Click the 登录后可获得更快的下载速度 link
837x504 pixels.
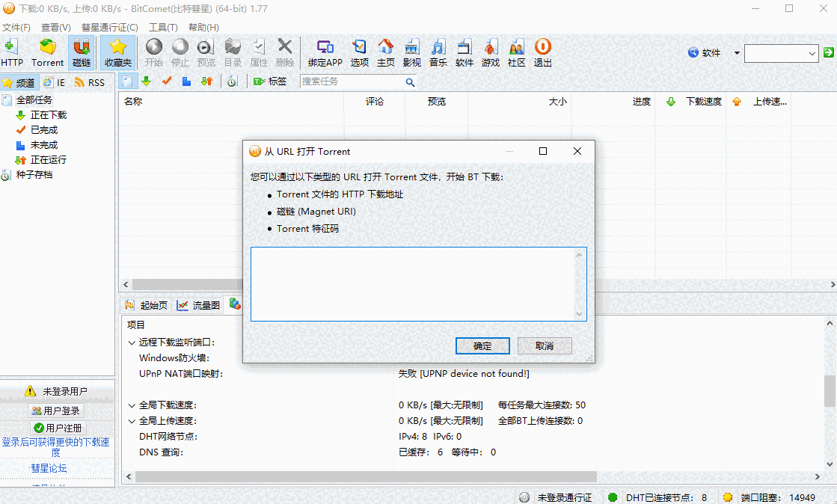pyautogui.click(x=55, y=447)
